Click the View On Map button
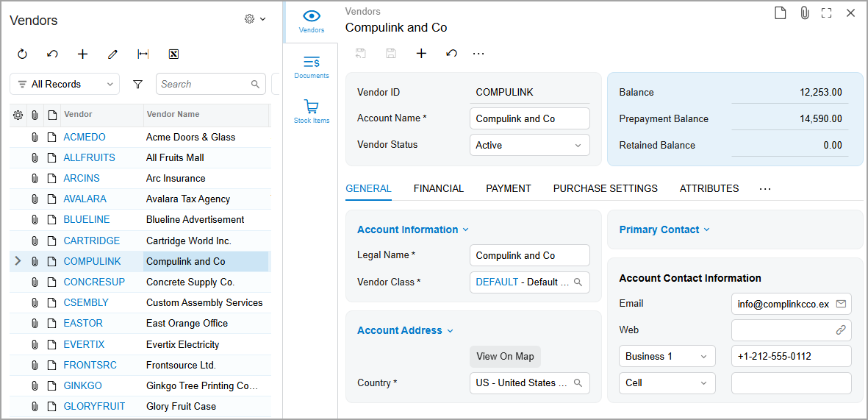Viewport: 868px width, 420px height. 506,356
